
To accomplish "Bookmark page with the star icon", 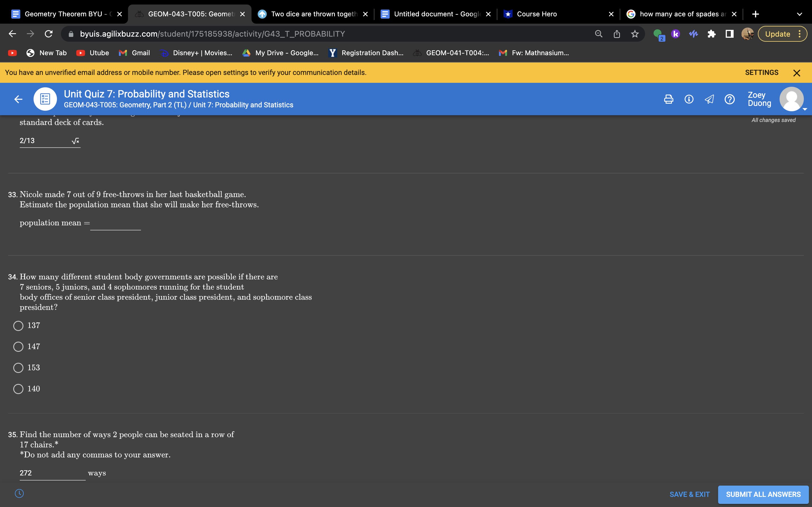I will coord(634,34).
